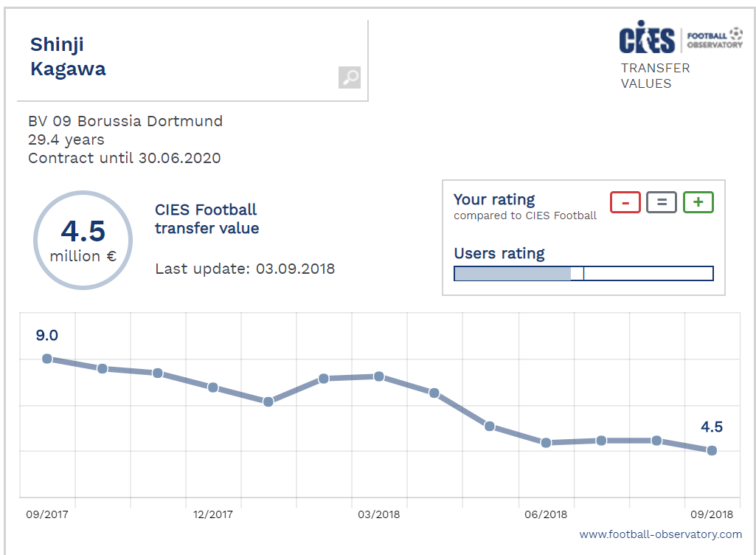This screenshot has height=555, width=756.
Task: Click the 09/2018 axis label
Action: point(712,514)
